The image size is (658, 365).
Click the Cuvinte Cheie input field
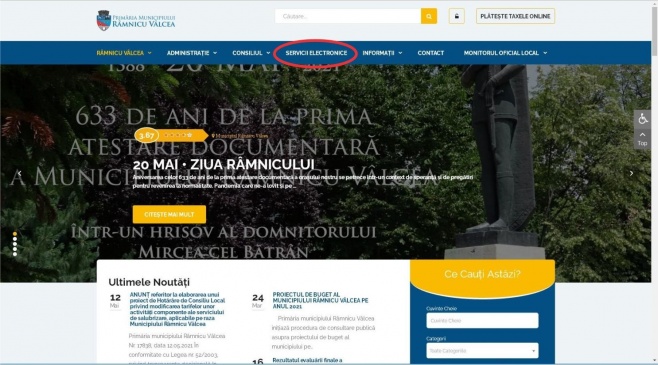(482, 321)
